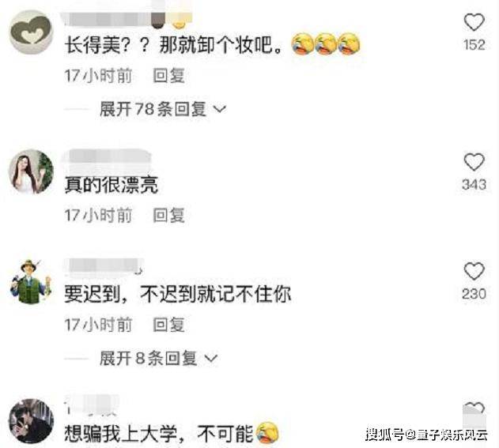Click first crying-laughing emoji after 卸个妆吧
The image size is (499, 448).
point(302,44)
